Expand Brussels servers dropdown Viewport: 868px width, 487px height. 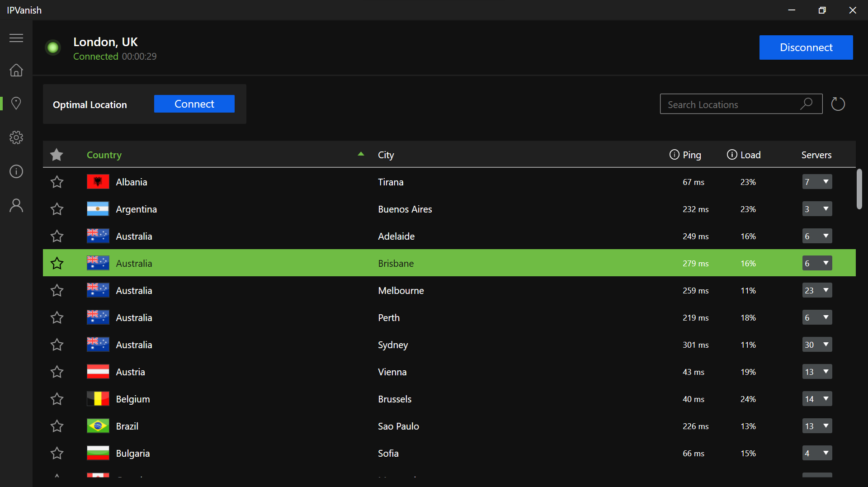point(817,399)
